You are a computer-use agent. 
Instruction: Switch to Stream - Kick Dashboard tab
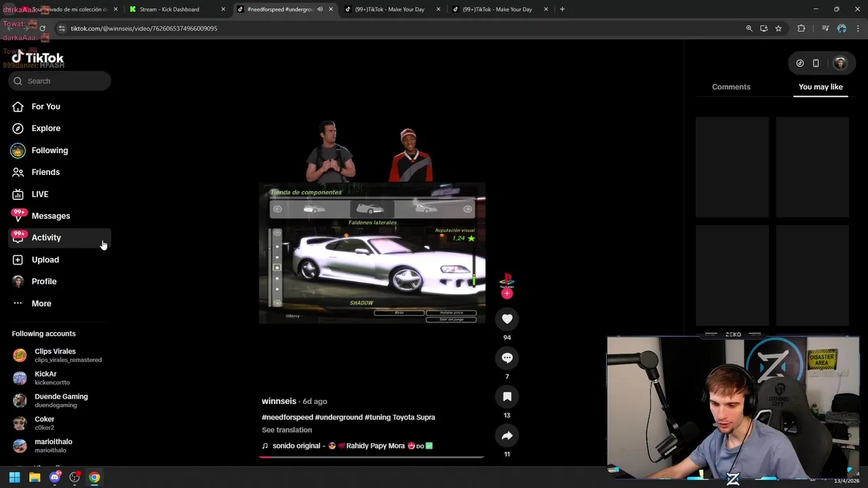169,9
